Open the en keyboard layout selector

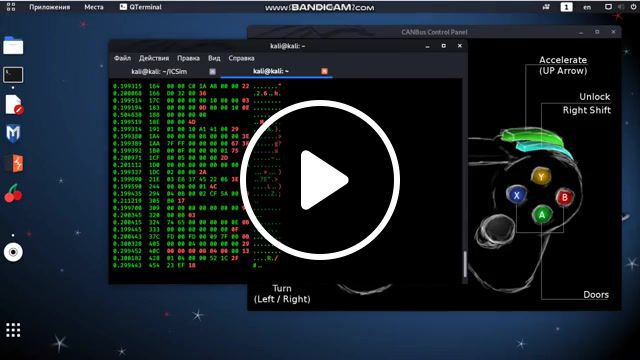[x=587, y=7]
